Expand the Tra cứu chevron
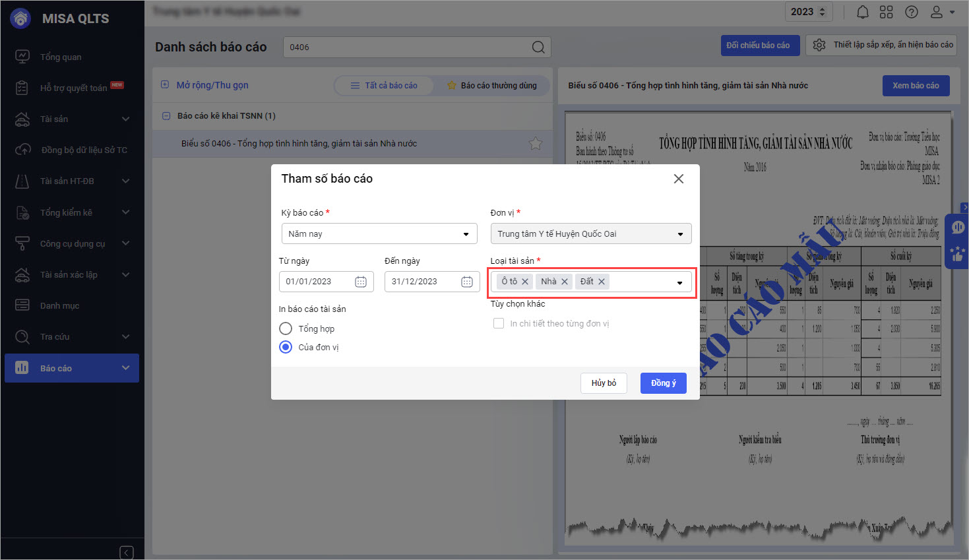Image resolution: width=969 pixels, height=560 pixels. click(125, 336)
